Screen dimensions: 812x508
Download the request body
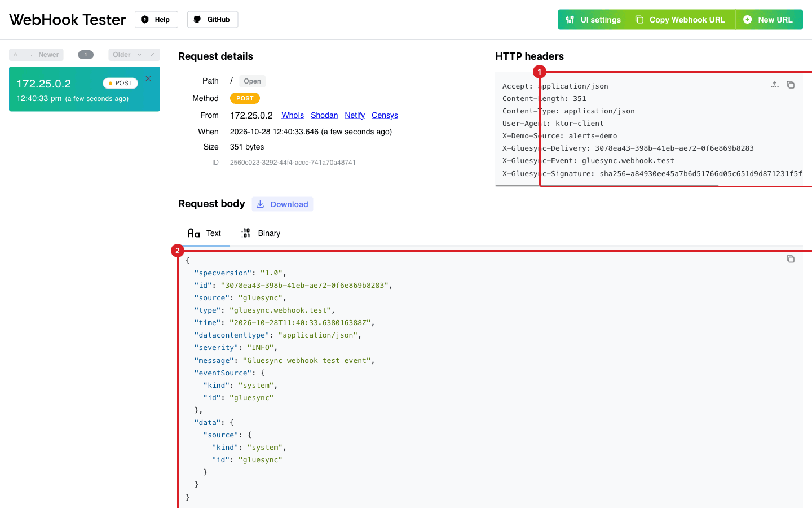click(x=283, y=204)
